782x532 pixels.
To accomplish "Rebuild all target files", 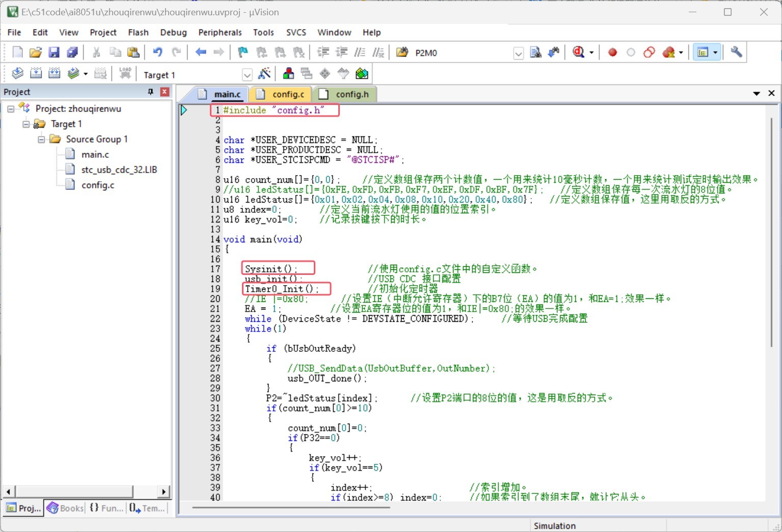I will (x=54, y=74).
